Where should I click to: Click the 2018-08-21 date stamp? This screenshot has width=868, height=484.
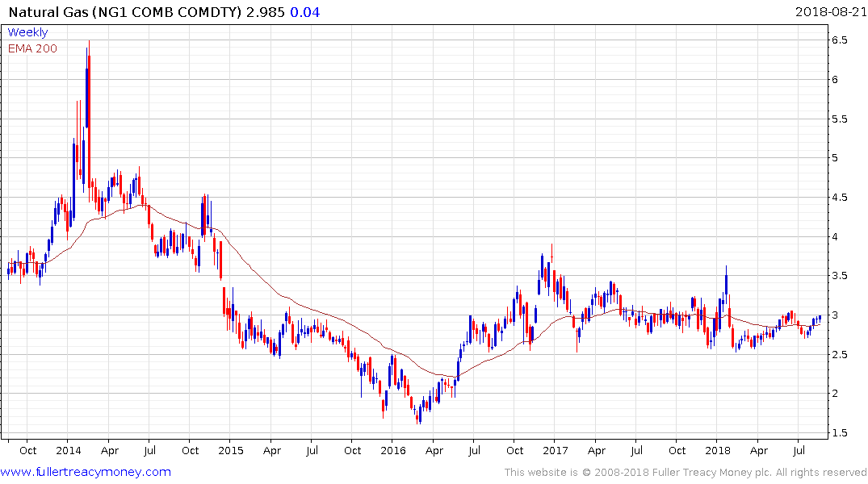pyautogui.click(x=830, y=11)
